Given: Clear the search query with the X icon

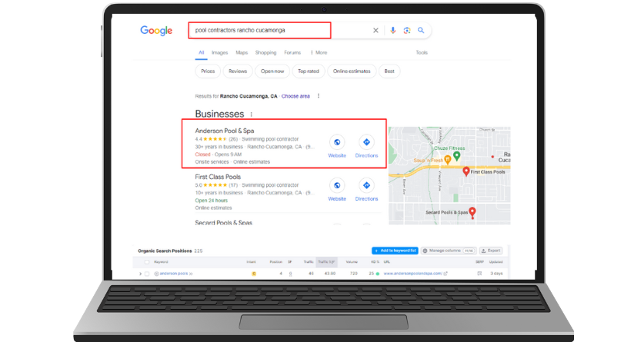Looking at the screenshot, I should (375, 30).
